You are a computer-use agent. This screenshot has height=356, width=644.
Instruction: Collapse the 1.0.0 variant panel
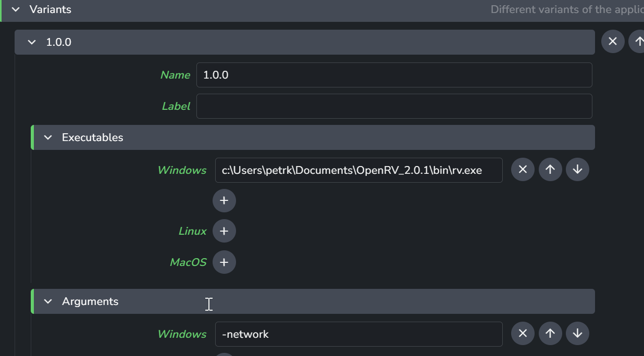(x=32, y=42)
